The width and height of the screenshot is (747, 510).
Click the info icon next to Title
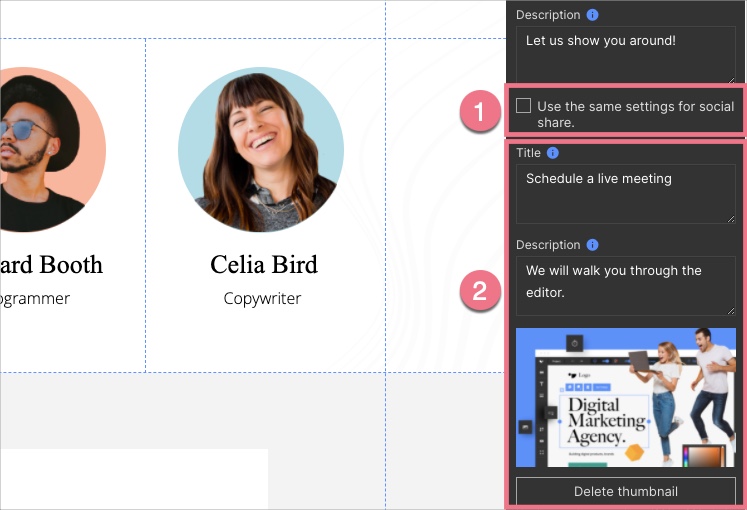click(553, 153)
